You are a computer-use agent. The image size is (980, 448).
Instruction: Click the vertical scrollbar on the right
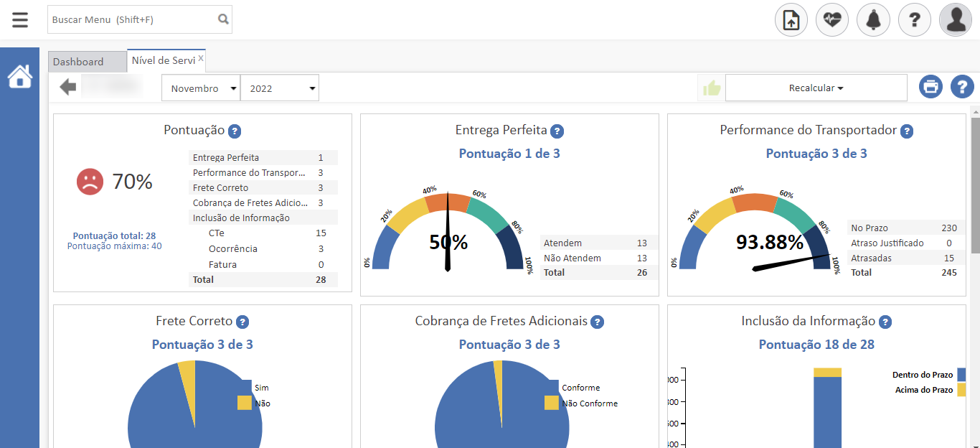[974, 187]
